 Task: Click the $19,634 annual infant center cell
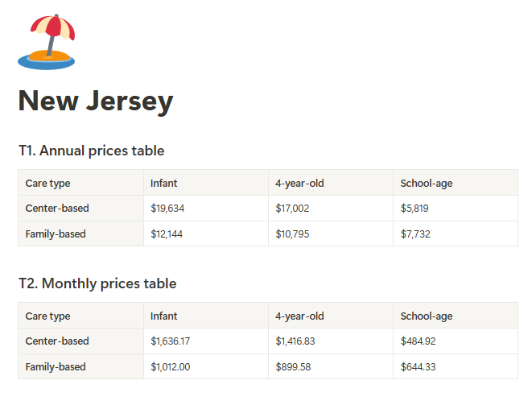click(206, 208)
